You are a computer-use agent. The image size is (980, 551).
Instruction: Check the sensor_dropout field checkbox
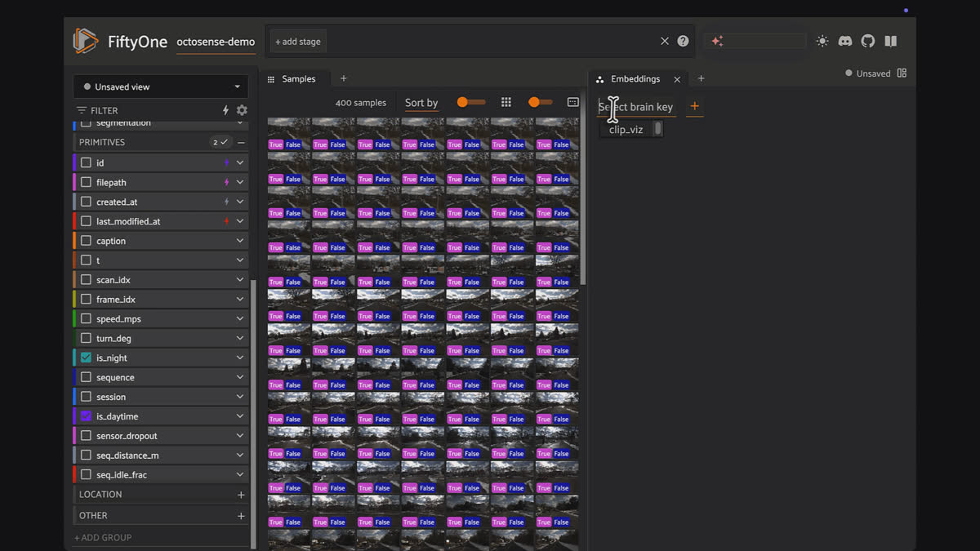[x=86, y=436]
